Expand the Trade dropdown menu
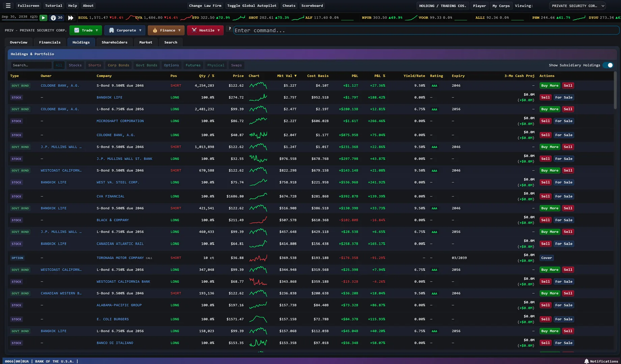Viewport: 621px width, 364px height. point(86,30)
